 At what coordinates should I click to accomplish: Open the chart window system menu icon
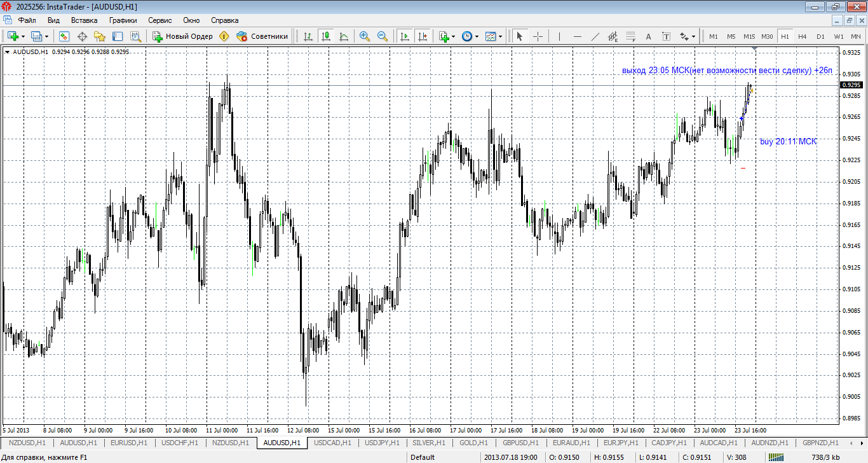coord(8,20)
